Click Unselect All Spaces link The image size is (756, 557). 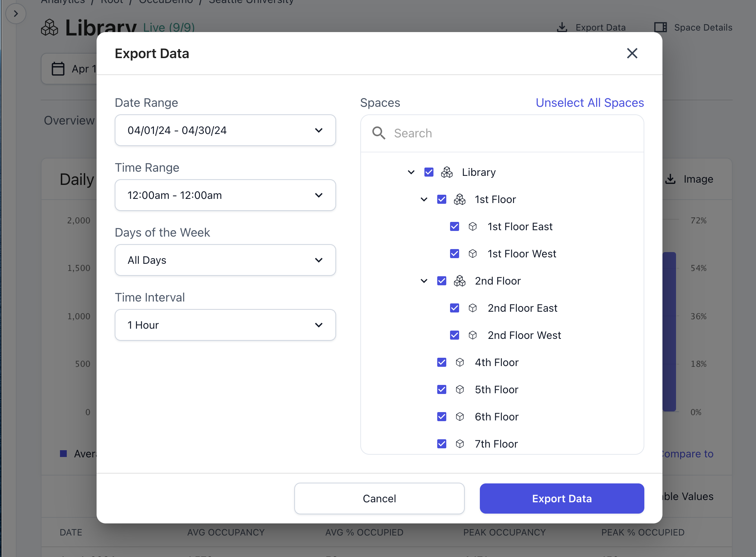(x=590, y=103)
